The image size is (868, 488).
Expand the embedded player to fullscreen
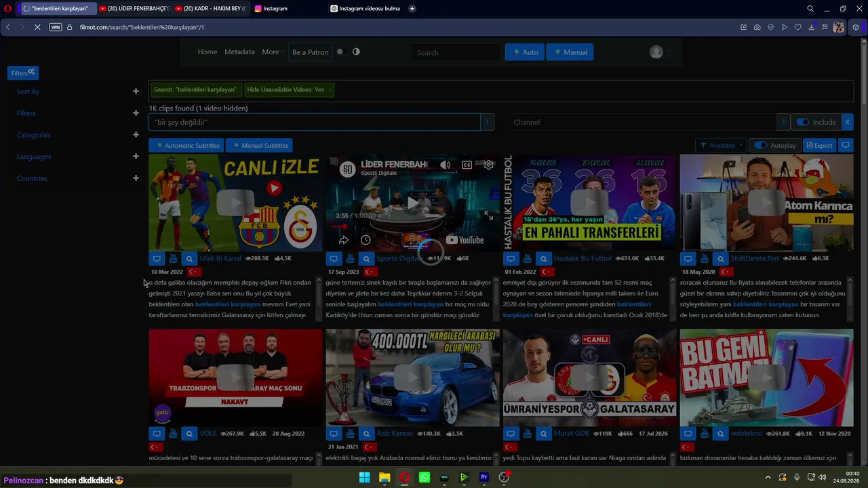coord(488,216)
